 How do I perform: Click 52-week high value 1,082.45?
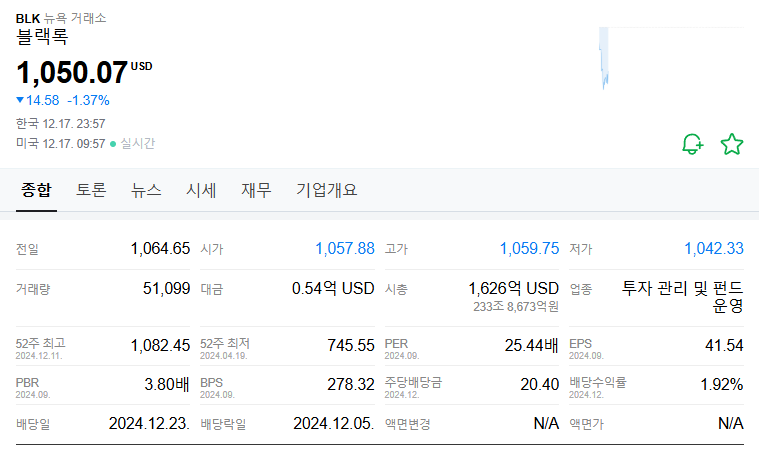click(160, 346)
